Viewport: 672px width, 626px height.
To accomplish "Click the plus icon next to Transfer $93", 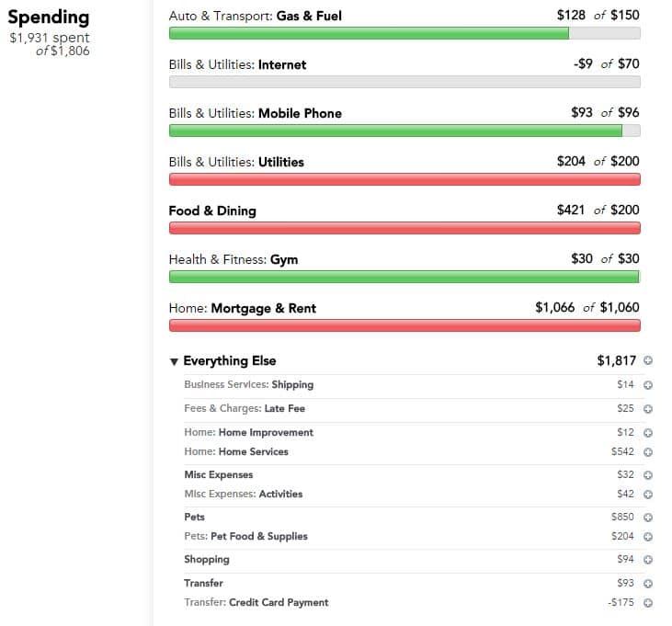I will coord(648,584).
